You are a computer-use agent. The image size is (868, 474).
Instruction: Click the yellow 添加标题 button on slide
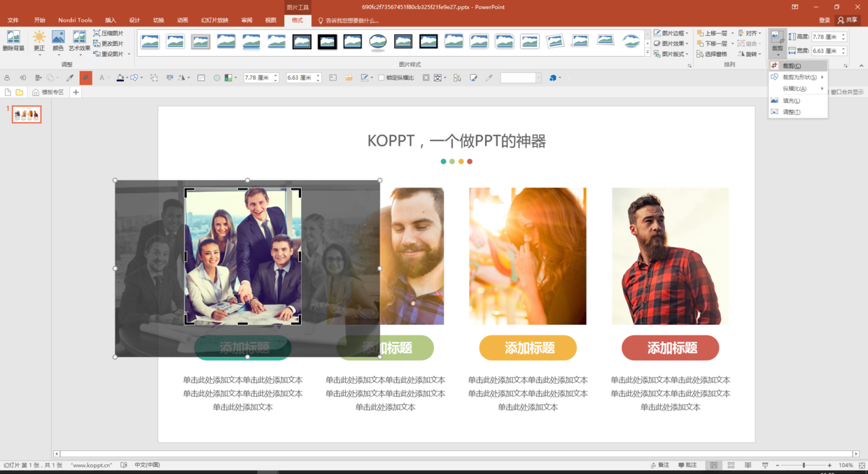(528, 348)
